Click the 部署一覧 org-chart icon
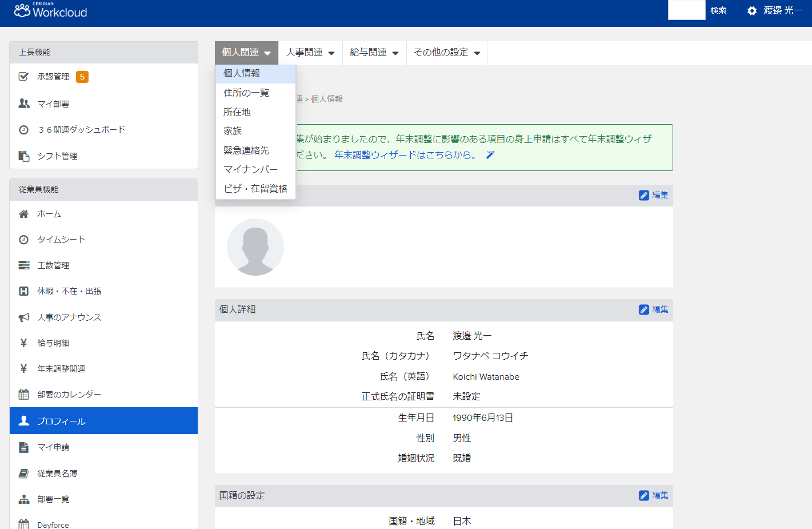This screenshot has height=529, width=812. [x=24, y=499]
